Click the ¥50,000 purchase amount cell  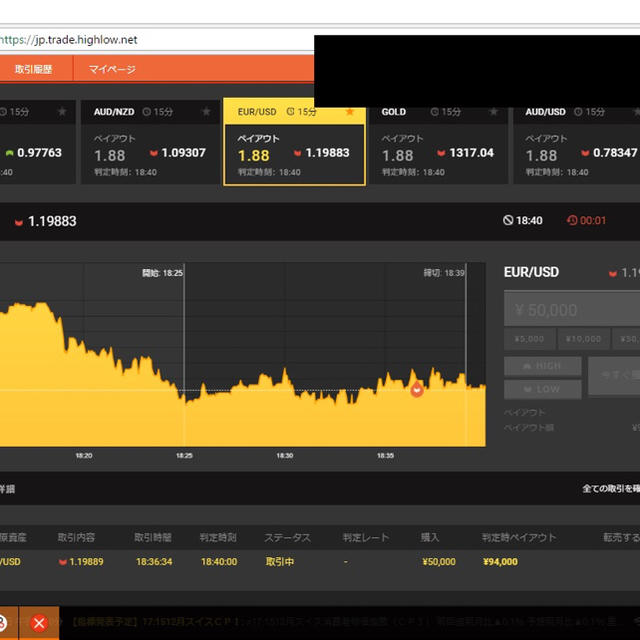tap(439, 562)
